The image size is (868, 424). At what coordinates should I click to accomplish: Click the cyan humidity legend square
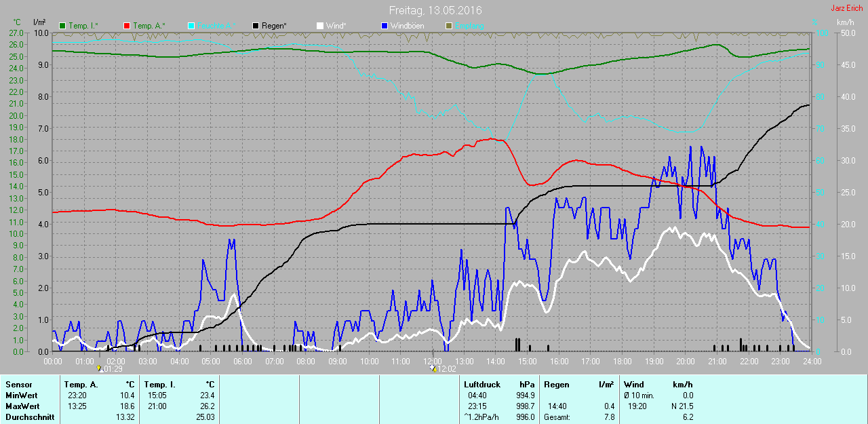pos(191,26)
